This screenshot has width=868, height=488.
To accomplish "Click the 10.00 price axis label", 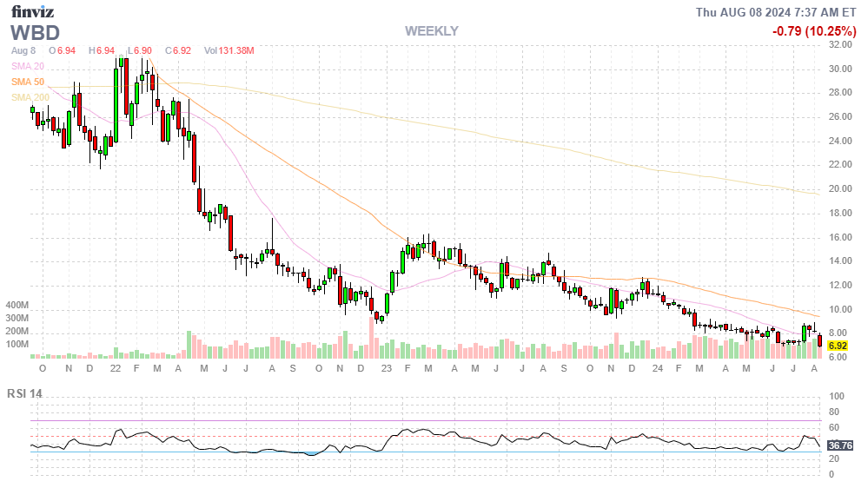I will [840, 309].
